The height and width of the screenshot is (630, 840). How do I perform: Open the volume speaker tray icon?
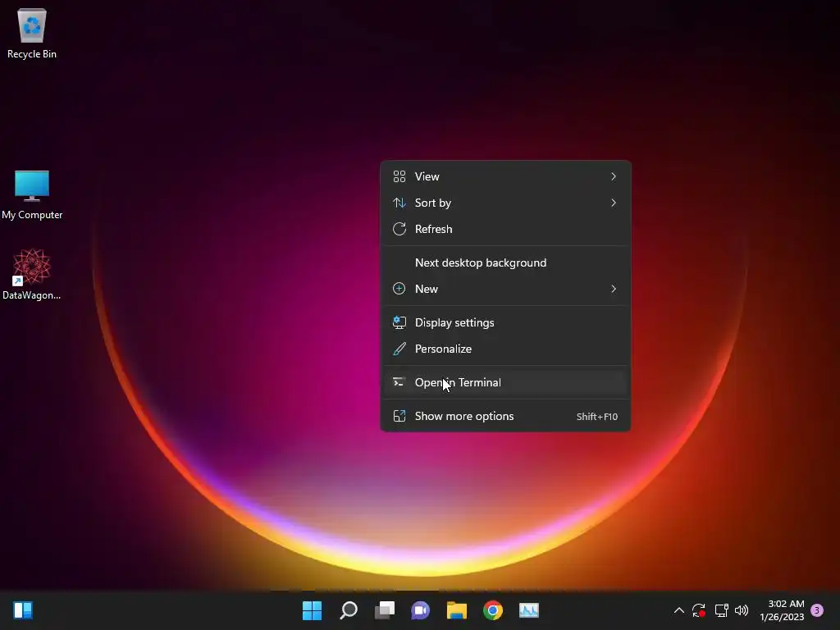[x=742, y=610]
